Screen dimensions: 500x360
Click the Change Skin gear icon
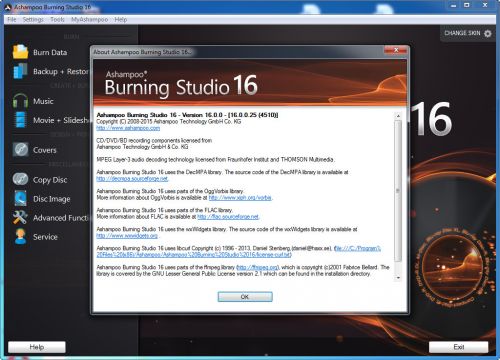point(487,33)
